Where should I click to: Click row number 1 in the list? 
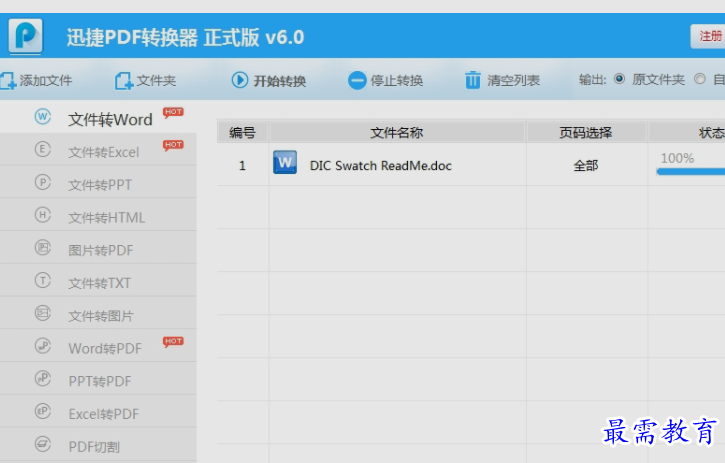coord(242,166)
